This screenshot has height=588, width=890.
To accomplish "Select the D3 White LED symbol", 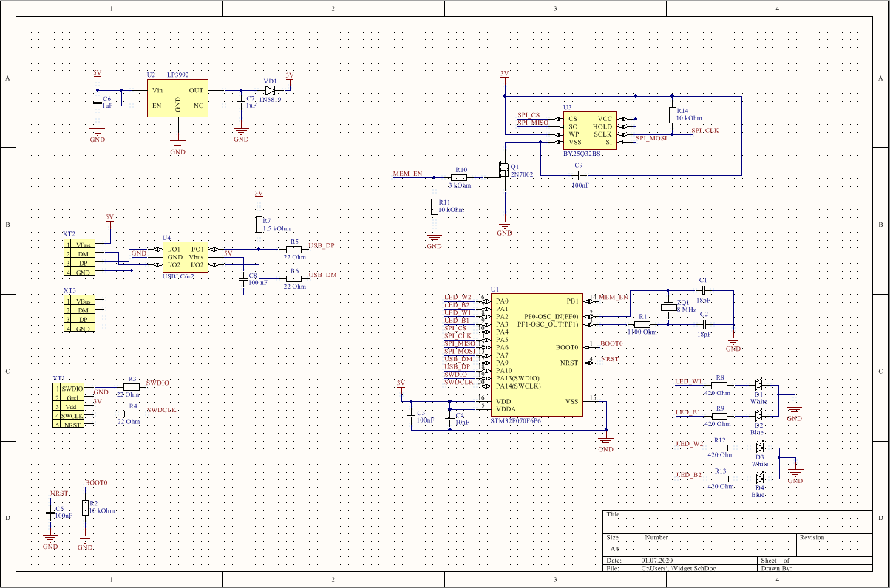I will 758,447.
